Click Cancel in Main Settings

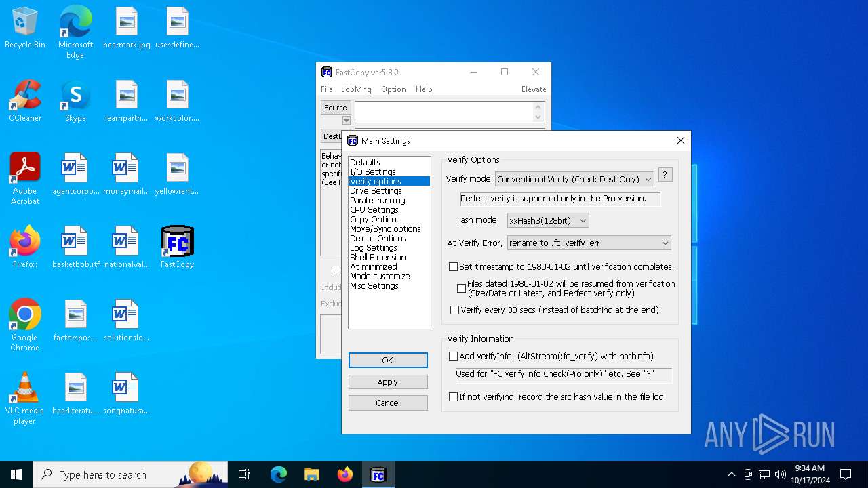point(388,403)
